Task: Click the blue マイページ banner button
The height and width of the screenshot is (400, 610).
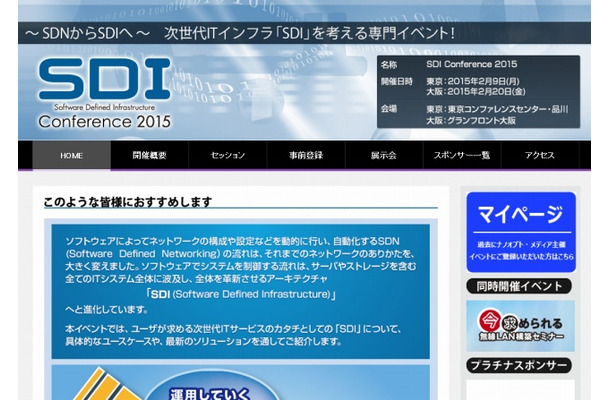Action: 521,232
